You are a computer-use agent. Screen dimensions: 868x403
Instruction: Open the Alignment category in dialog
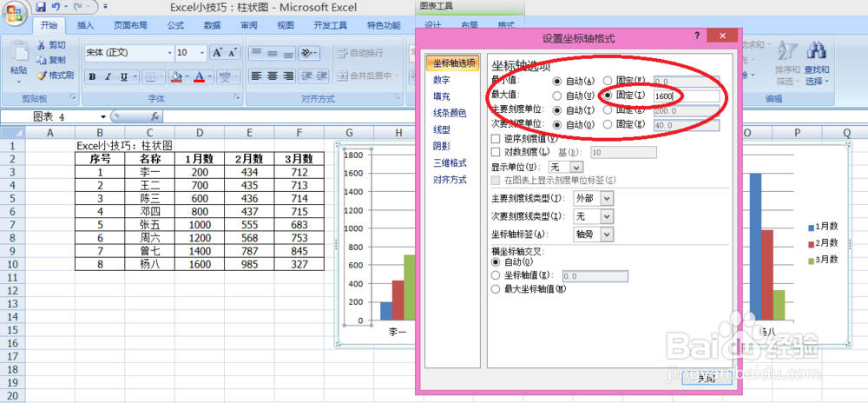click(x=450, y=180)
